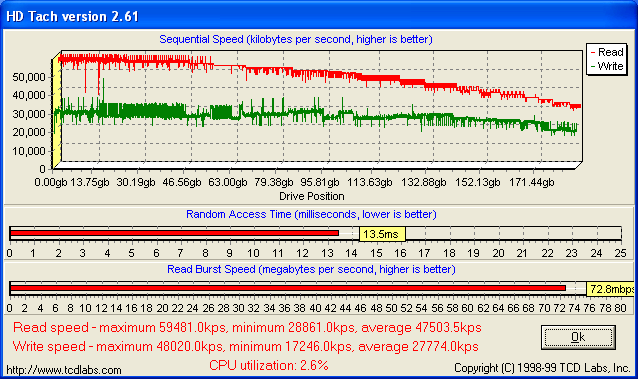The image size is (638, 384).
Task: Click the 113.63gb drive position label
Action: point(370,182)
